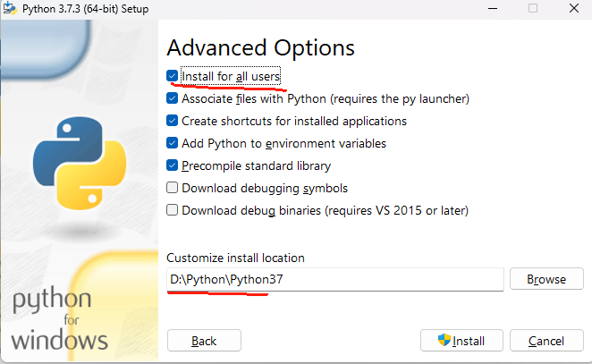592x364 pixels.
Task: Toggle Create shortcuts for installed applications
Action: coord(173,121)
